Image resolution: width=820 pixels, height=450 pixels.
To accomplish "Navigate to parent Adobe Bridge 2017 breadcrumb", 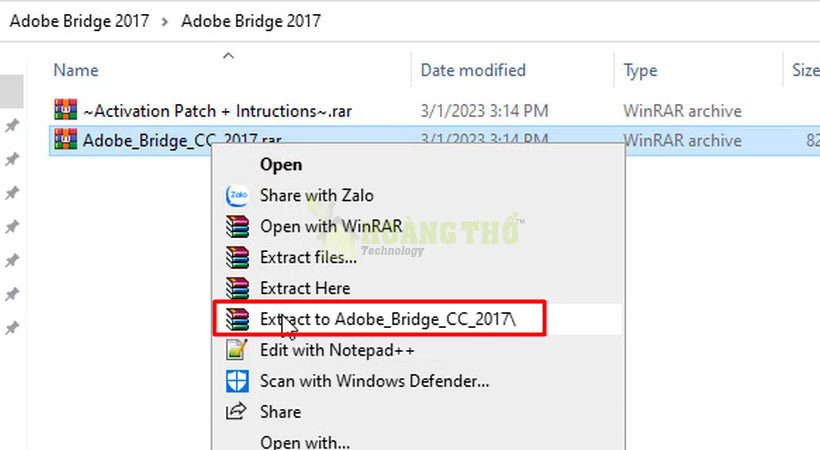I will 79,21.
